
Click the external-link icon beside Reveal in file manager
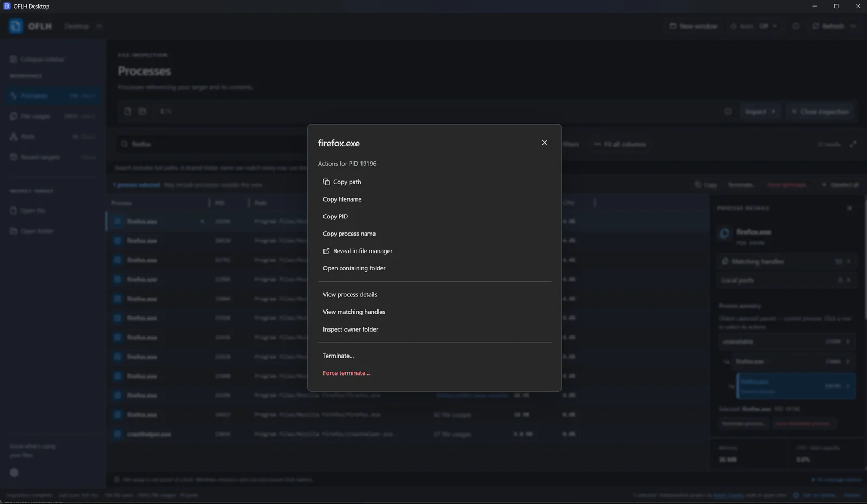[326, 251]
